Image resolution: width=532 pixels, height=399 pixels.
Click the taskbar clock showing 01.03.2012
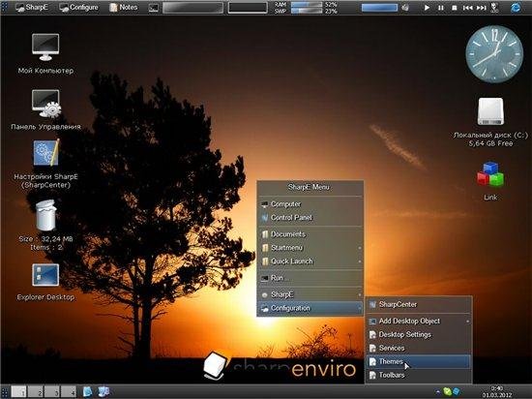tap(497, 392)
